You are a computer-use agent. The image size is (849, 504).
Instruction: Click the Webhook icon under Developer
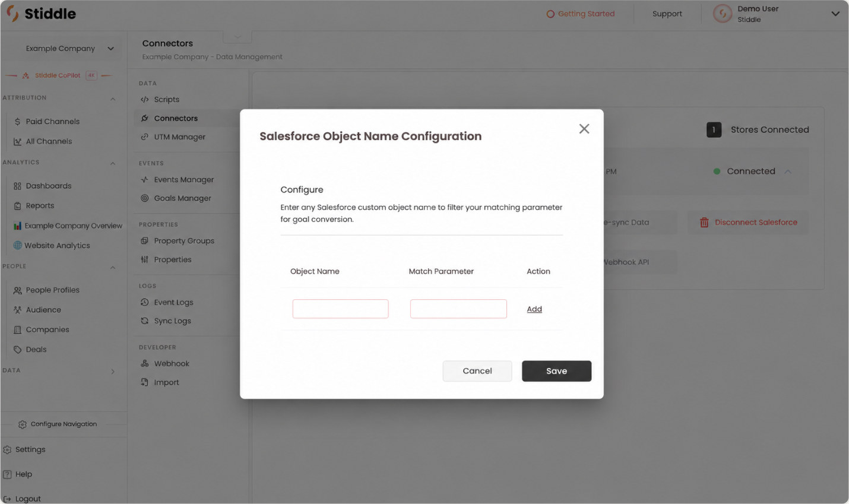click(144, 363)
